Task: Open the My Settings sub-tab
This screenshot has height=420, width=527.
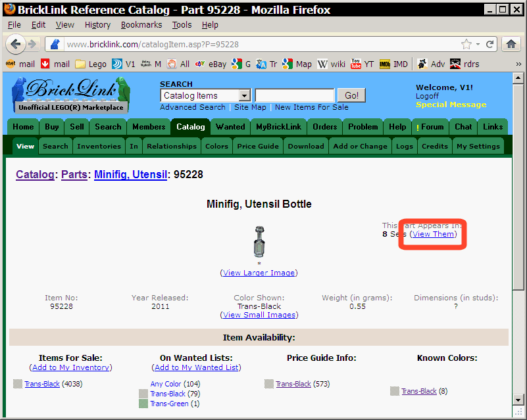Action: point(478,147)
